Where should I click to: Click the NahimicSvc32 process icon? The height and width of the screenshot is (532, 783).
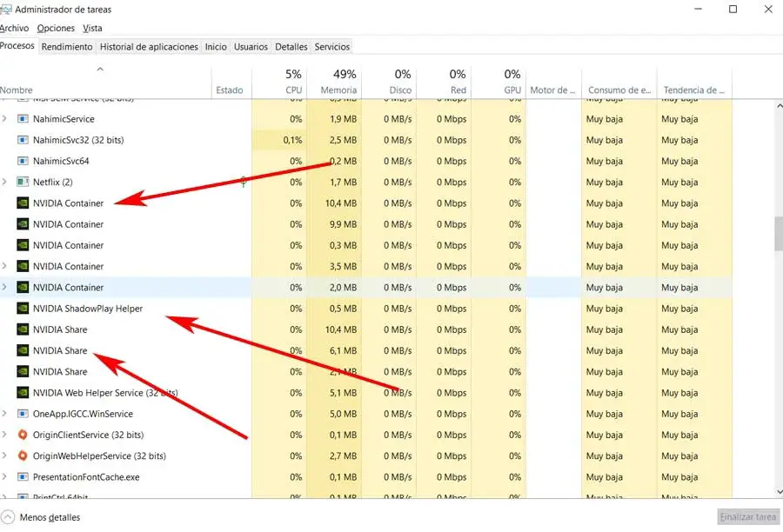tap(23, 140)
